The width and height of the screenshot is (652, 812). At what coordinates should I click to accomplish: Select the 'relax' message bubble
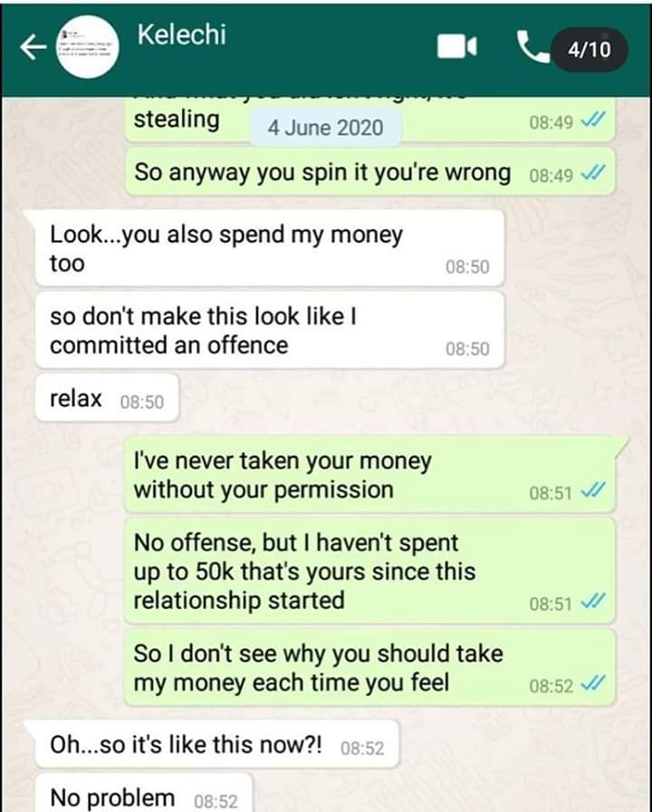tap(107, 398)
